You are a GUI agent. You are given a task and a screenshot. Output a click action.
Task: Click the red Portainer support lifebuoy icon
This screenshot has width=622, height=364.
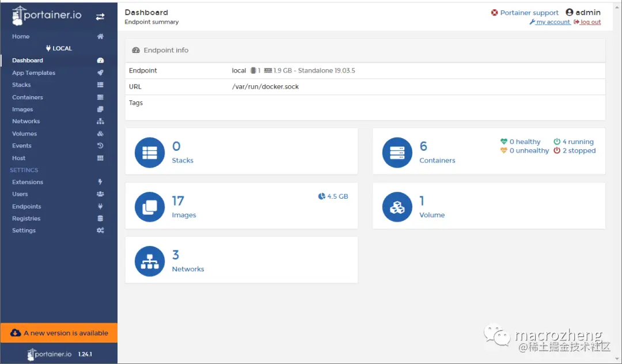pos(494,13)
